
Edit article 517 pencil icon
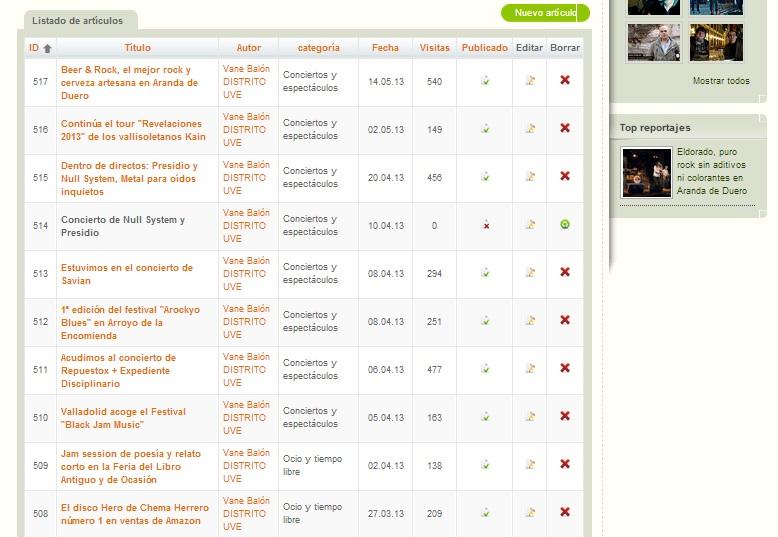530,80
